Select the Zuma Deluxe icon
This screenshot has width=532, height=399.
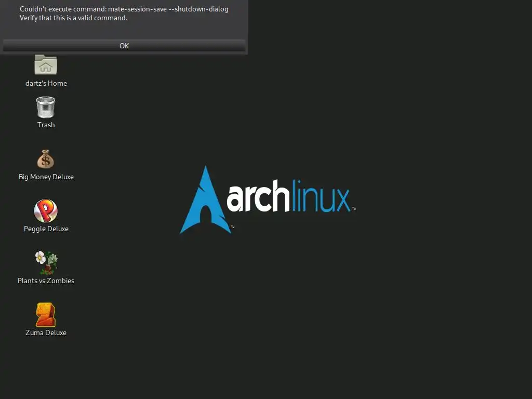coord(46,314)
